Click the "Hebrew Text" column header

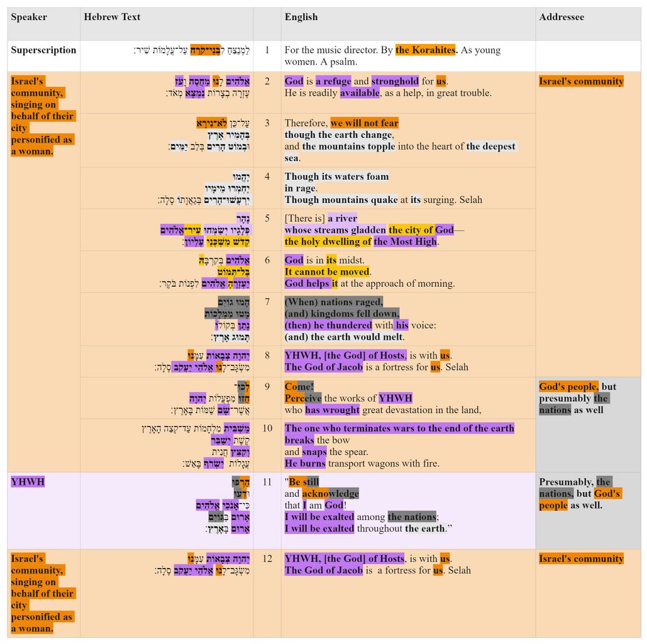pos(112,17)
